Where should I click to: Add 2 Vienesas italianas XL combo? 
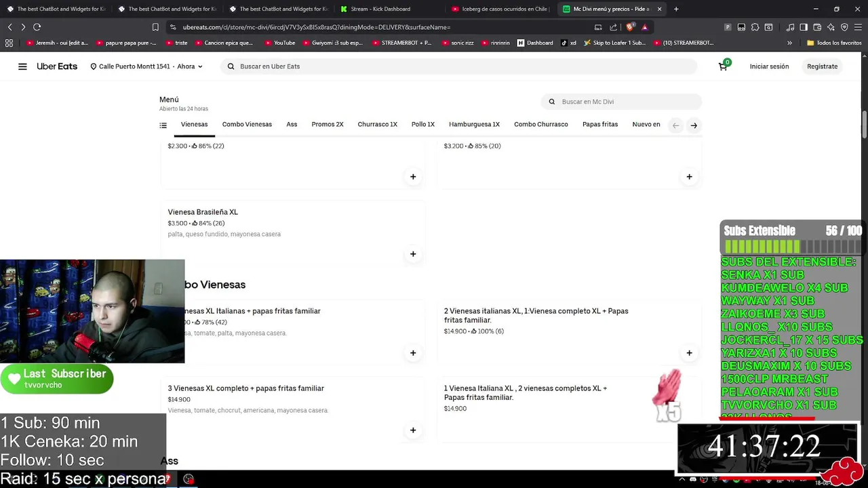click(x=689, y=353)
